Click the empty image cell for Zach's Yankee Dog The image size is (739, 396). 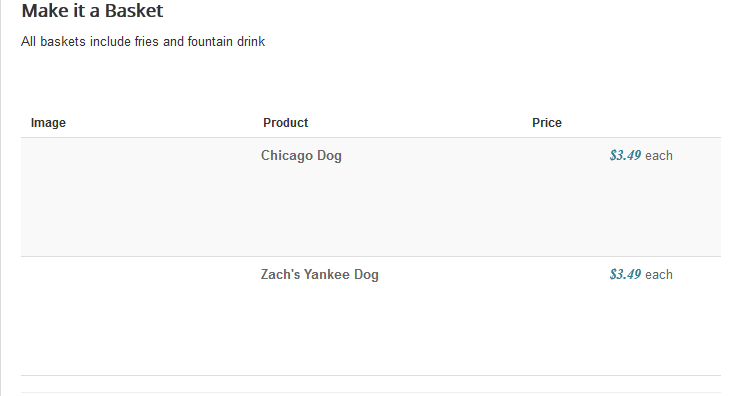tap(140, 316)
